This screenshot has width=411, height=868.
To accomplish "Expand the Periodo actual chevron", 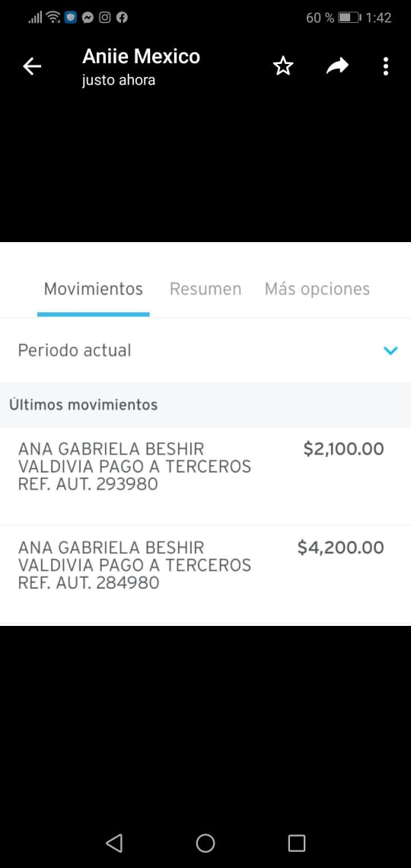I will [390, 350].
